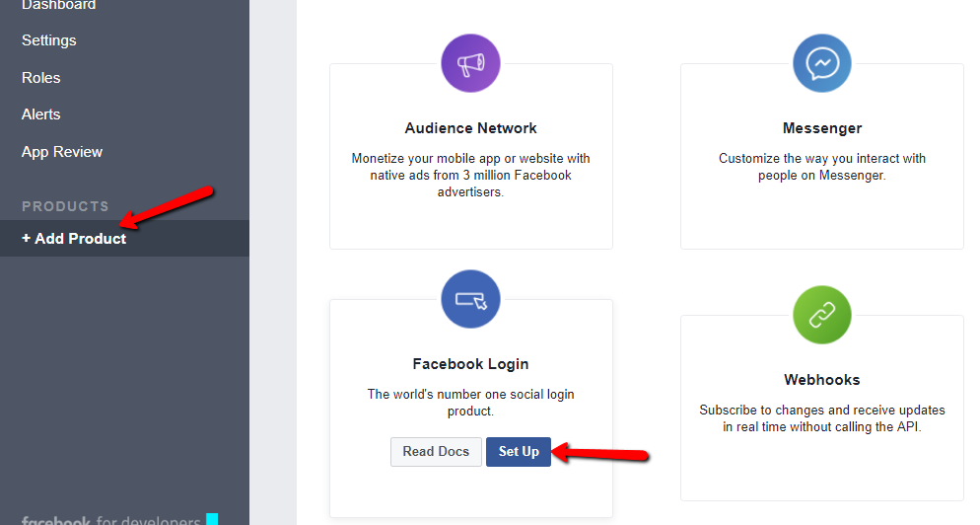Select + Add Product in sidebar
Viewport: 980px width, 525px height.
tap(124, 239)
